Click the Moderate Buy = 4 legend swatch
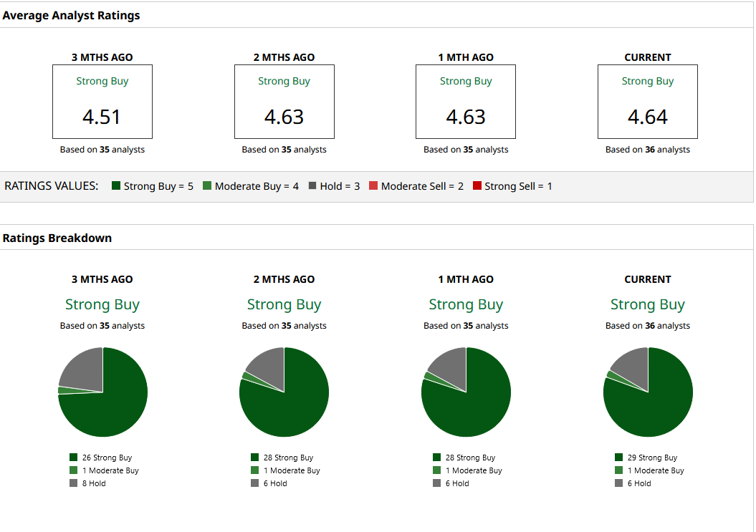The image size is (756, 532). pos(207,185)
